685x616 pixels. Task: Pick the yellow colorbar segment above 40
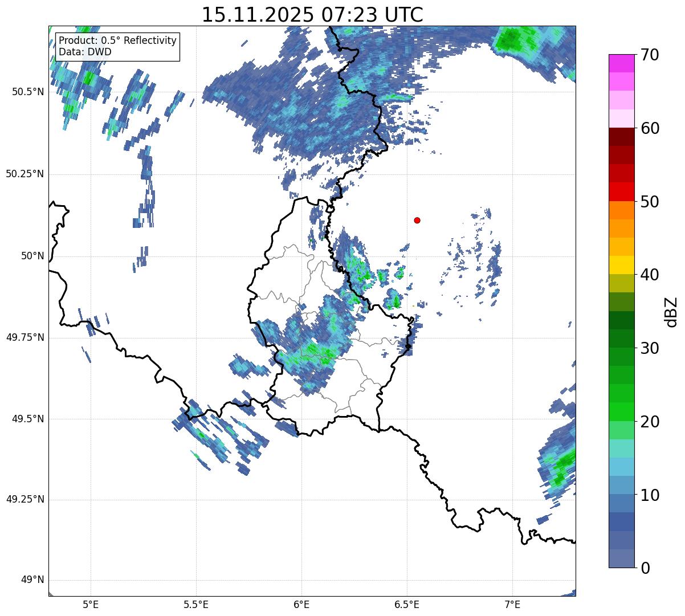pos(621,265)
